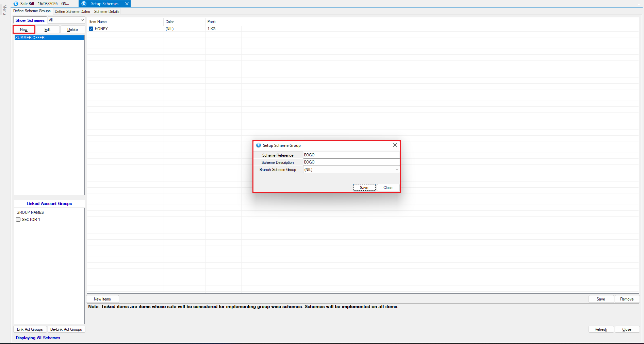Close the Setup Schemes tab
Image resolution: width=644 pixels, height=344 pixels.
tap(127, 4)
